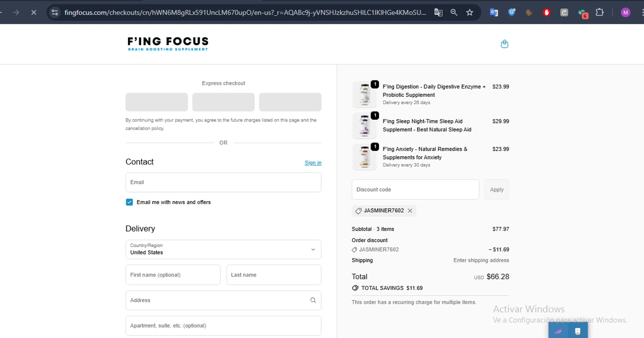Click the $66.28 total amount
Image resolution: width=644 pixels, height=338 pixels.
point(498,277)
